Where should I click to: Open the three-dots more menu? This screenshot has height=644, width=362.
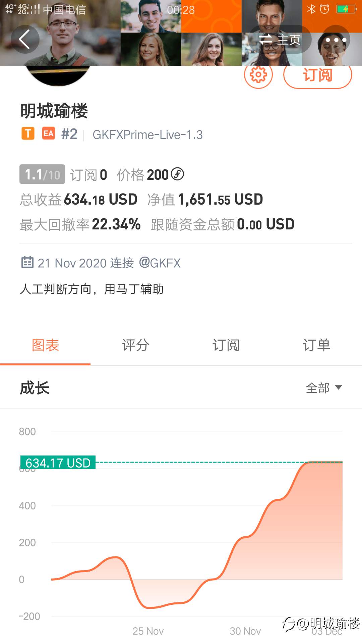(336, 40)
